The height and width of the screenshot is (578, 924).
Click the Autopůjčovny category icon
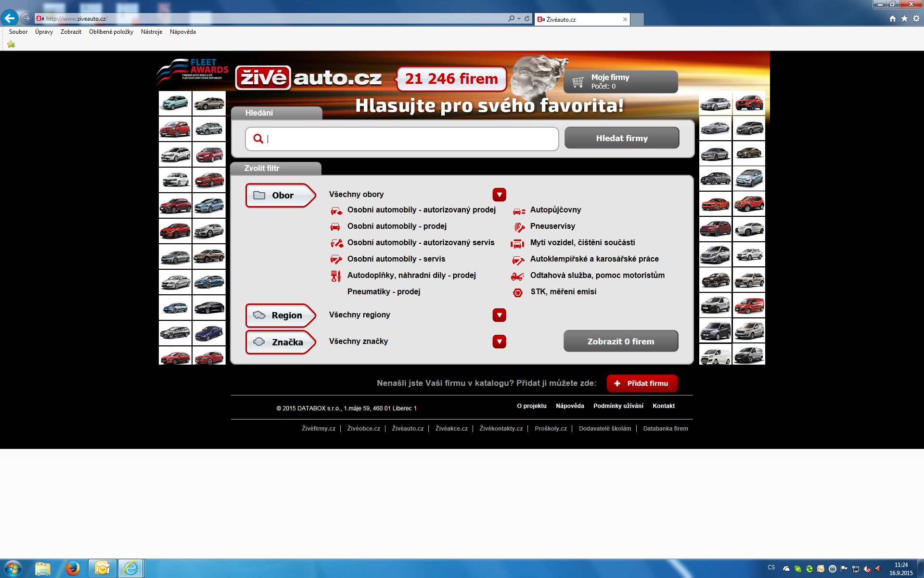(x=519, y=211)
